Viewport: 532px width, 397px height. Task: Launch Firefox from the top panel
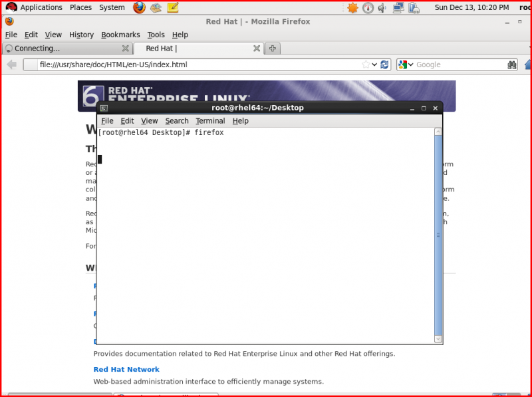[139, 7]
